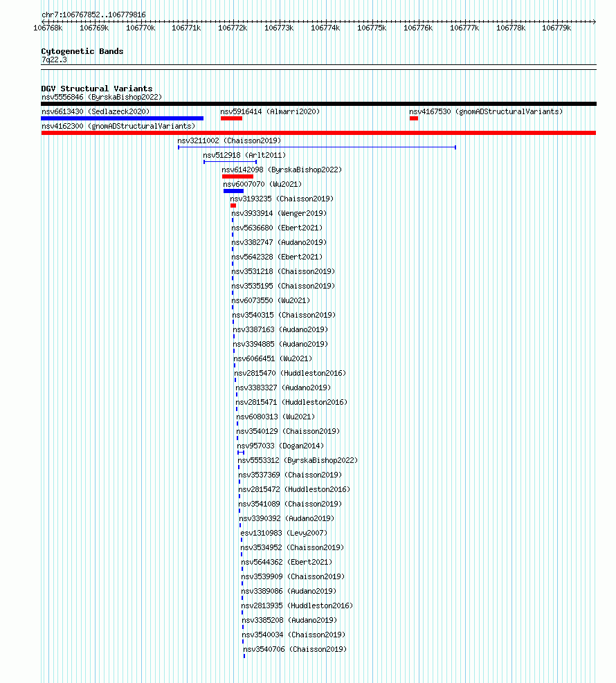The width and height of the screenshot is (616, 683).
Task: Click the DGV Structural Variants heading
Action: coord(97,89)
